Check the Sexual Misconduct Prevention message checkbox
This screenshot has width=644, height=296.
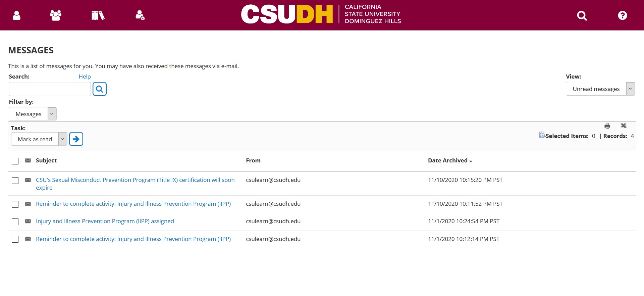pos(15,181)
